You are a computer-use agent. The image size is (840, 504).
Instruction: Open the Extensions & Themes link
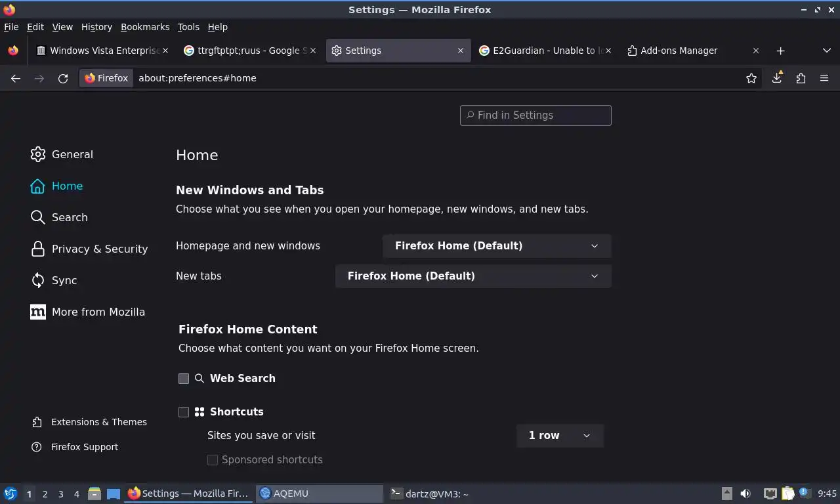89,422
